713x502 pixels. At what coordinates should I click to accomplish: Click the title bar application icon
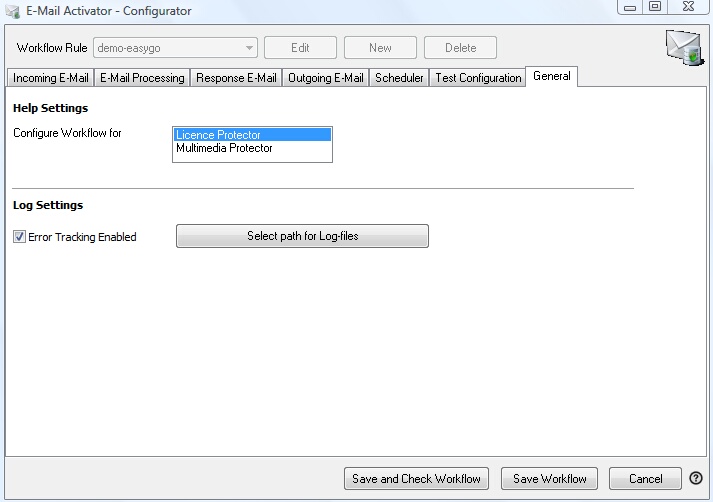(x=13, y=11)
